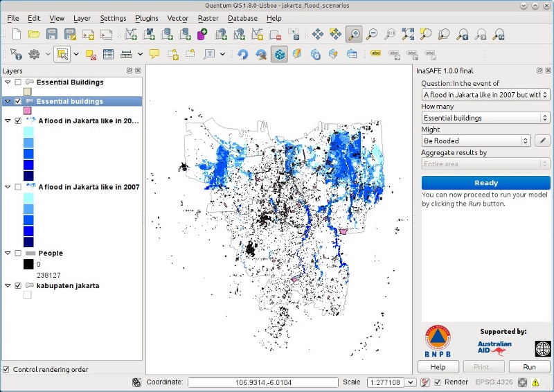Open the Layer menu
Viewport: 554px width, 392px height.
pyautogui.click(x=82, y=18)
